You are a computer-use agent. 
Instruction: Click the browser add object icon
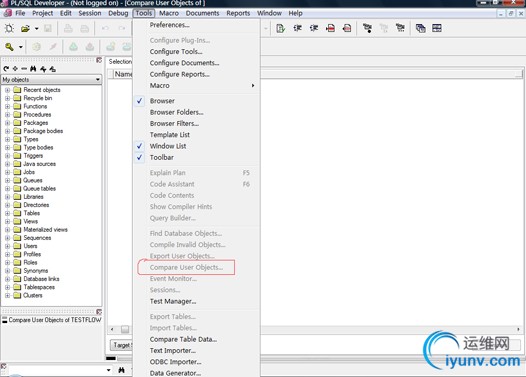pyautogui.click(x=15, y=69)
